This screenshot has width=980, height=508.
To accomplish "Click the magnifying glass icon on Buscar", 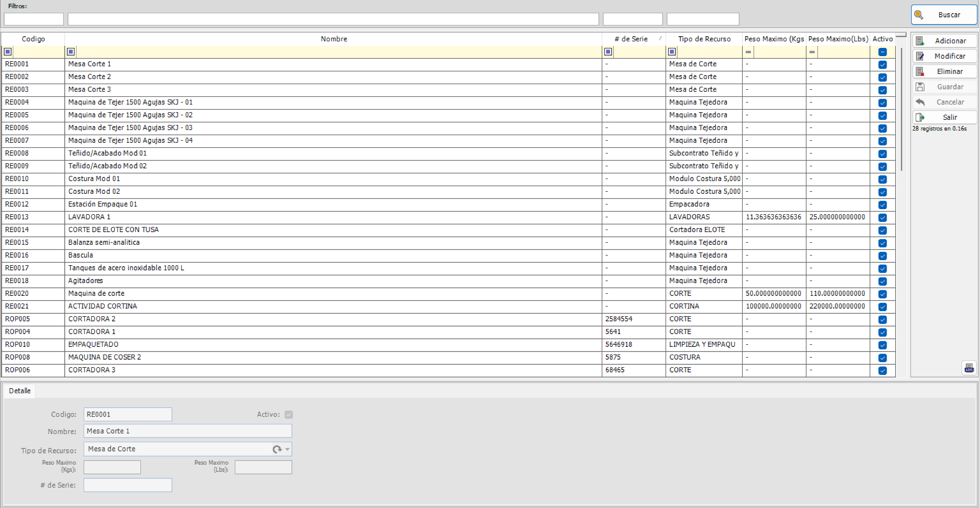I will point(920,15).
